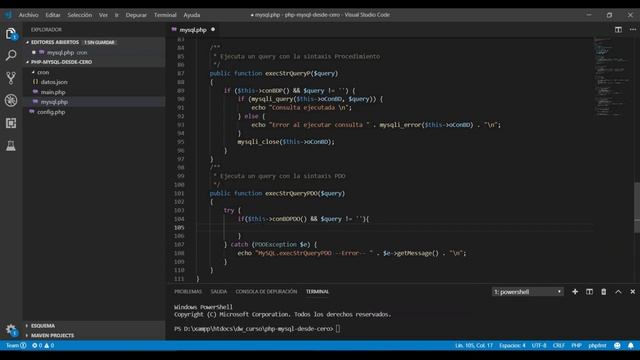This screenshot has height=360, width=640.
Task: Place cursor on empty line 105
Action: (394, 227)
